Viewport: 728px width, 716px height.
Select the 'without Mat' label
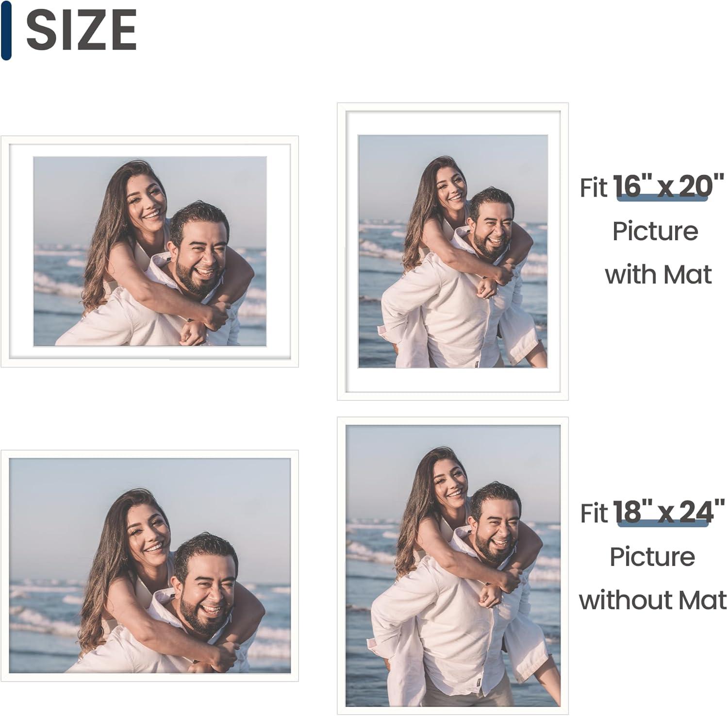(653, 600)
